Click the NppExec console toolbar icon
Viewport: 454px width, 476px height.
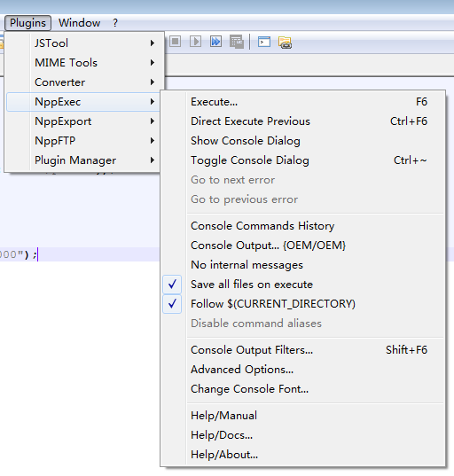click(x=264, y=42)
